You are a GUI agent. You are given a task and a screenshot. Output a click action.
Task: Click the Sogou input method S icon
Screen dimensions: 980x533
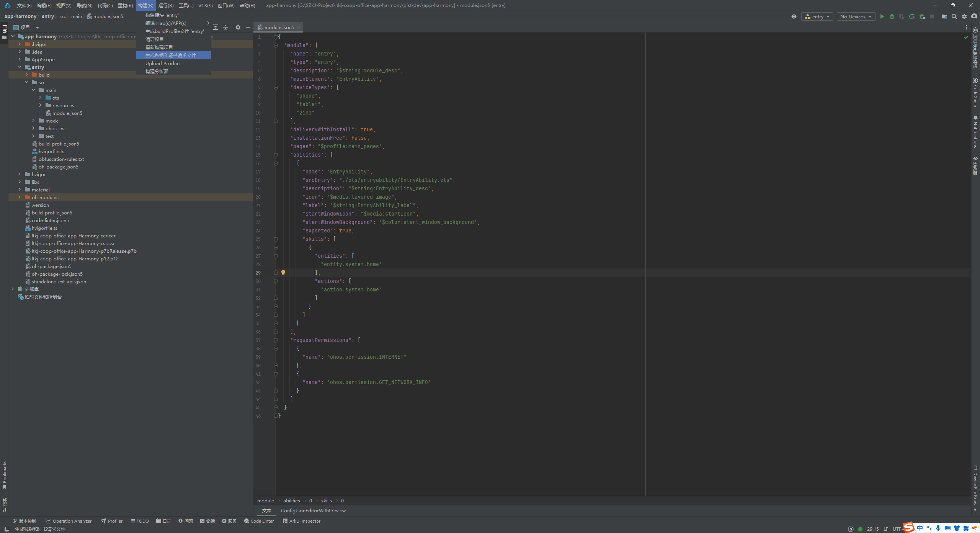[909, 527]
